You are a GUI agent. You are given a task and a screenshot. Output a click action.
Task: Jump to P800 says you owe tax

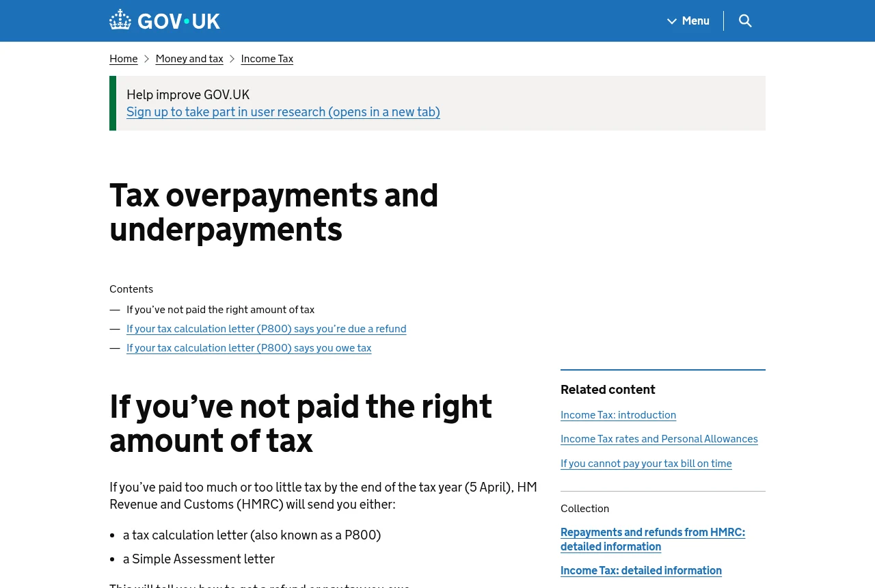[x=249, y=348]
